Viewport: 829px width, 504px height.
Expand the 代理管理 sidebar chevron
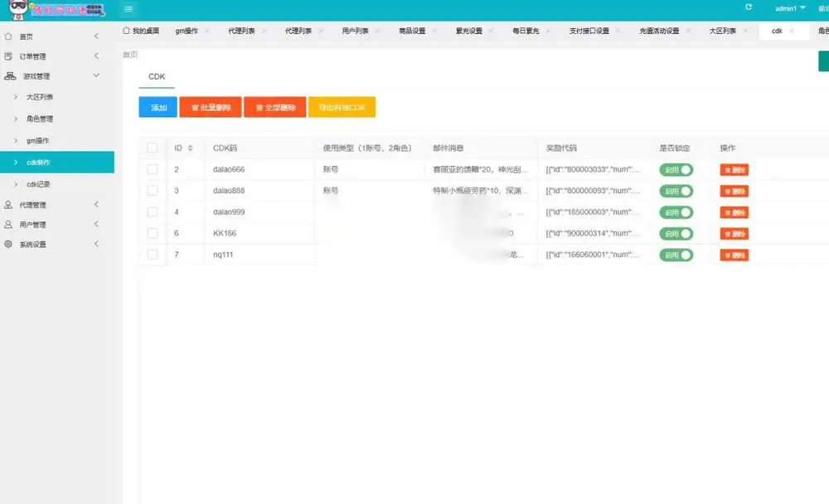pos(96,204)
